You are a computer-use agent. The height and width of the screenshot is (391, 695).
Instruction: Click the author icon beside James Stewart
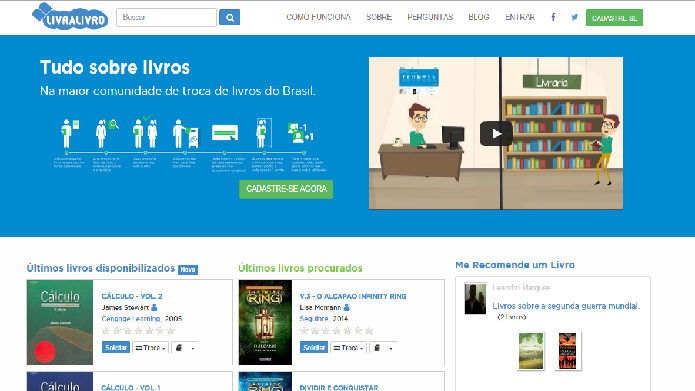(154, 307)
